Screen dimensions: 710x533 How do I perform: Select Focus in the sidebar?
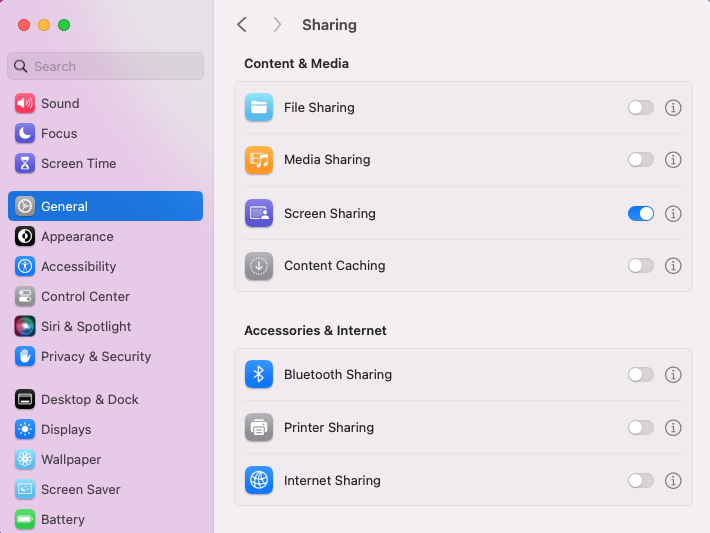point(59,133)
